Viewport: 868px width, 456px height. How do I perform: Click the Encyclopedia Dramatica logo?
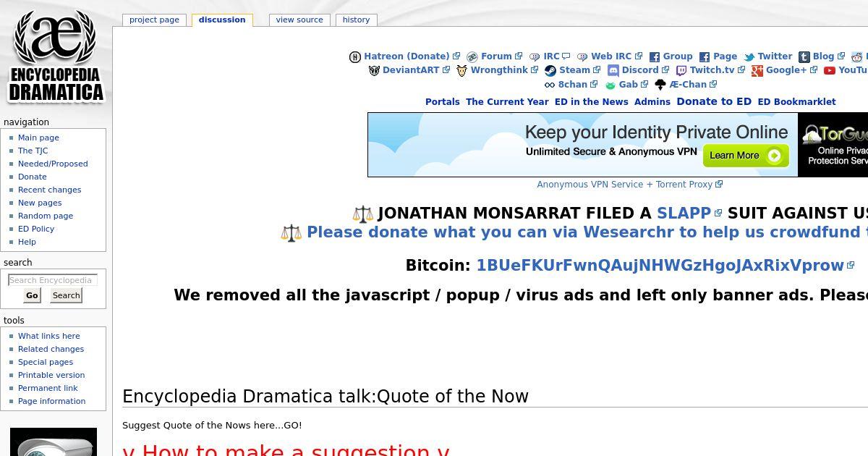tap(56, 56)
